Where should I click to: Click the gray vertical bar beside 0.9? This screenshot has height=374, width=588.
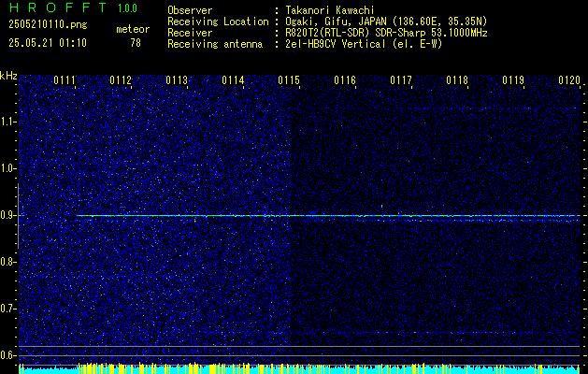[18, 216]
